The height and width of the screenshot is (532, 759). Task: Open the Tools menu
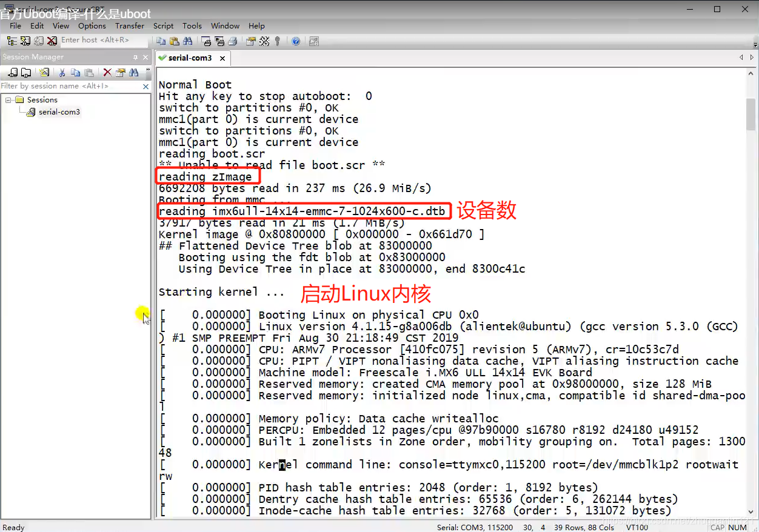coord(192,25)
